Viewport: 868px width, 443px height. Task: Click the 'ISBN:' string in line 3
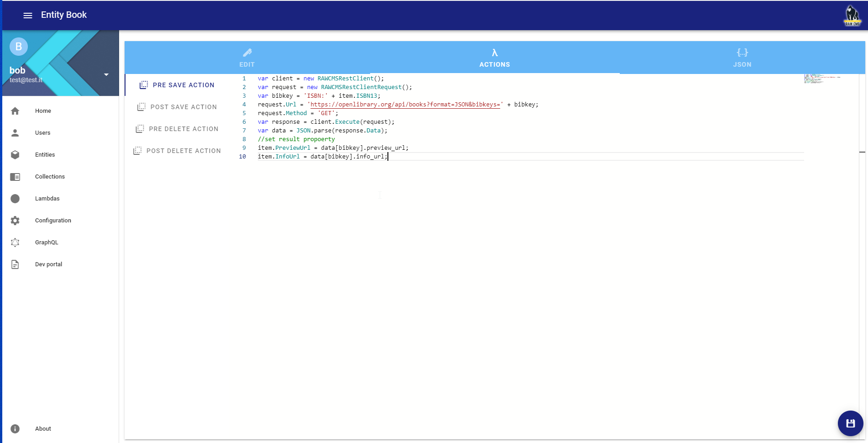click(x=316, y=96)
